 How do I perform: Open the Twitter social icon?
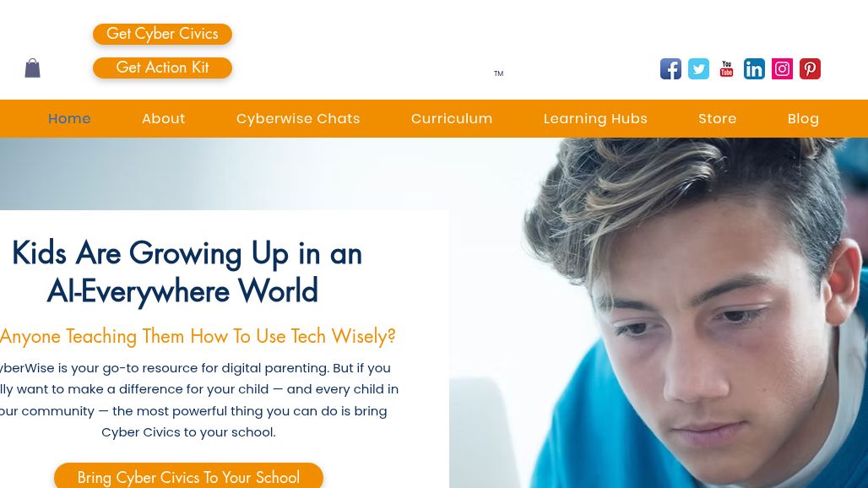coord(698,69)
